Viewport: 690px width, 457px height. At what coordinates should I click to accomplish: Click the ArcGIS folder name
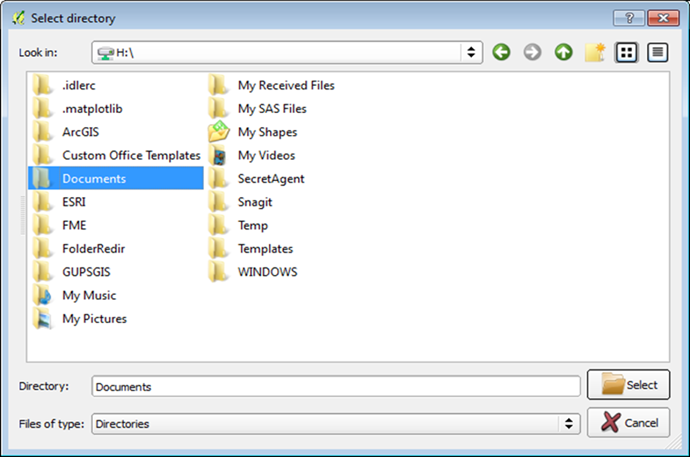point(81,132)
